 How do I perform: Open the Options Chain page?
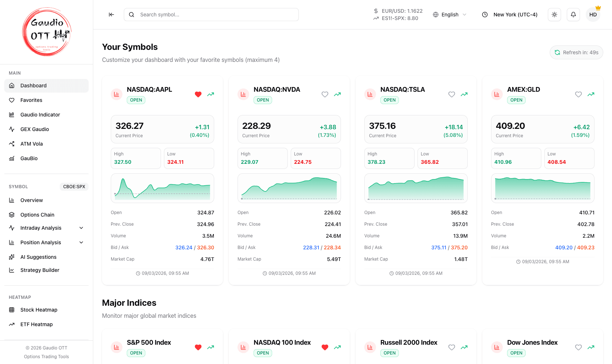pos(47,215)
